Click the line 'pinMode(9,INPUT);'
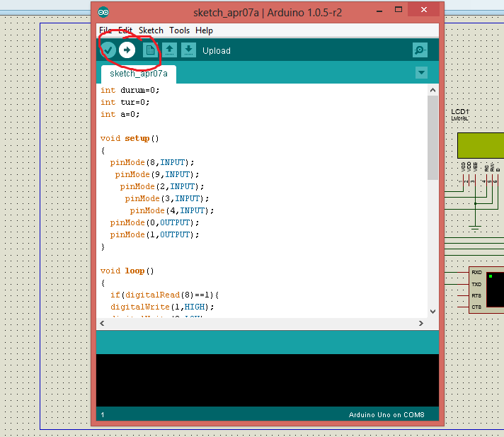 coord(157,175)
